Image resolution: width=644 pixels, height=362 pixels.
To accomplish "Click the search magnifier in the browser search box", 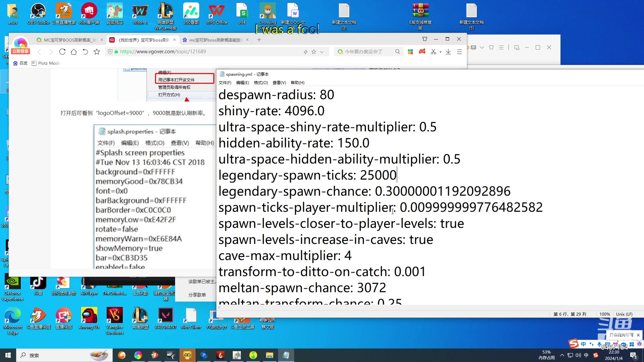I will click(397, 52).
